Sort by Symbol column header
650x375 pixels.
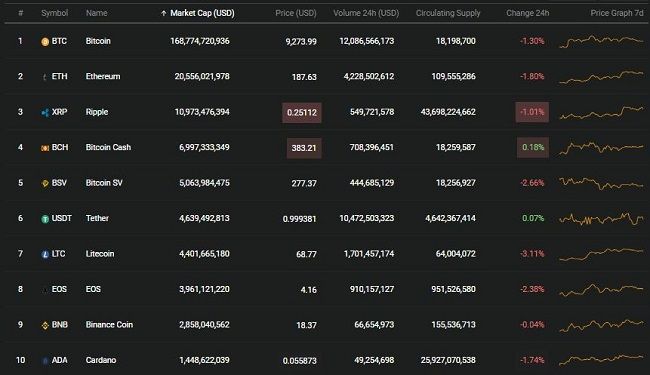tap(54, 13)
